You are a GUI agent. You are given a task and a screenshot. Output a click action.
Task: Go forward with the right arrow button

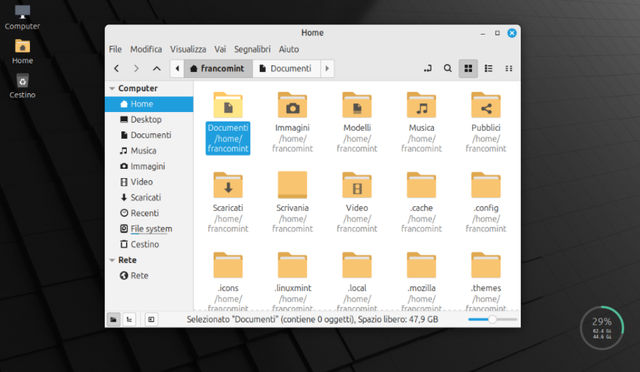point(136,69)
